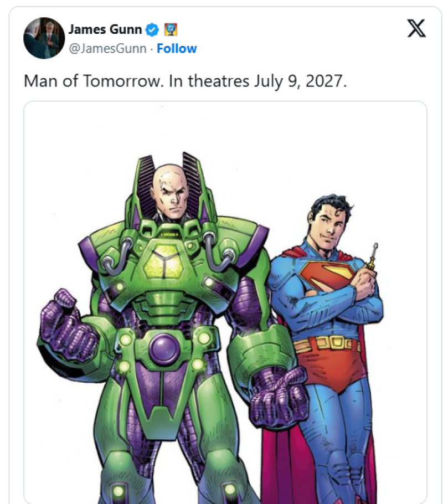Click the blue verified checkmark badge
This screenshot has width=443, height=504.
point(152,29)
